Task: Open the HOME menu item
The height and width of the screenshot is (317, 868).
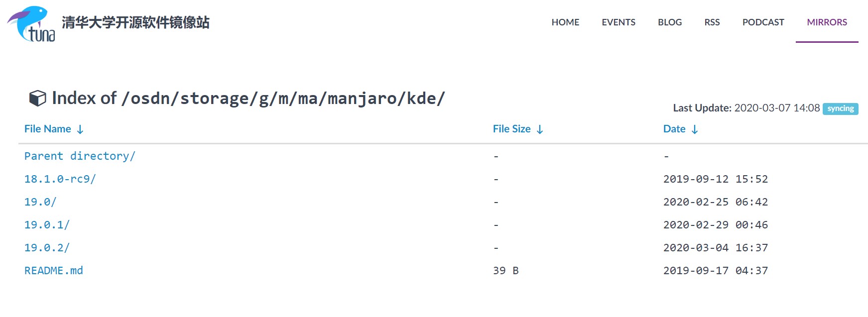Action: 565,22
